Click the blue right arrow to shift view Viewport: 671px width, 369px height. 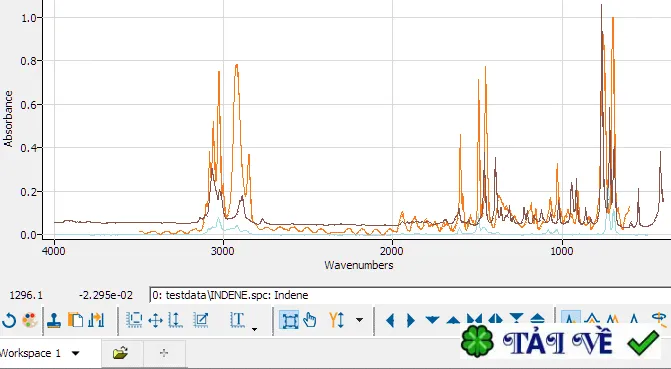[410, 320]
